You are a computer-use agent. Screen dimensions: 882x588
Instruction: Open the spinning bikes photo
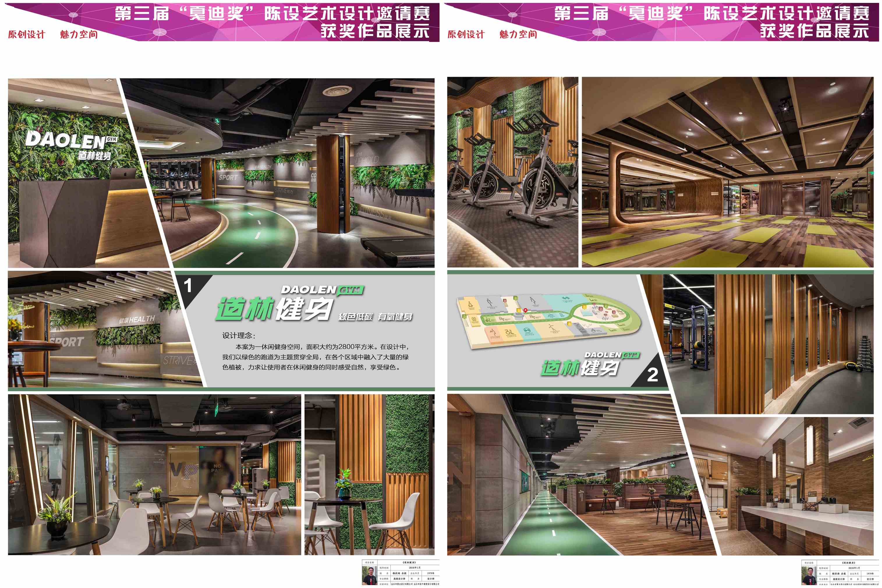(x=513, y=172)
